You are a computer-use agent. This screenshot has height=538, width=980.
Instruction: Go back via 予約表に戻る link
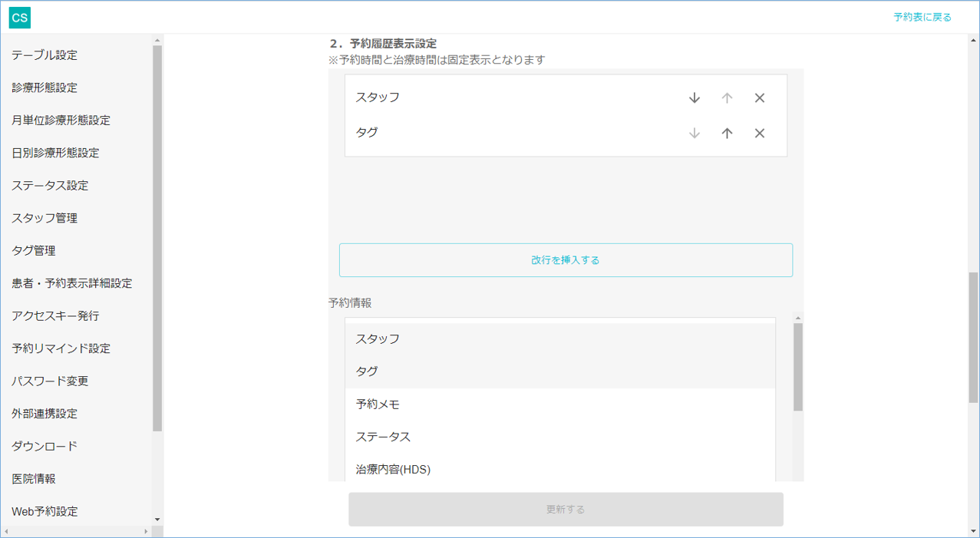coord(922,17)
